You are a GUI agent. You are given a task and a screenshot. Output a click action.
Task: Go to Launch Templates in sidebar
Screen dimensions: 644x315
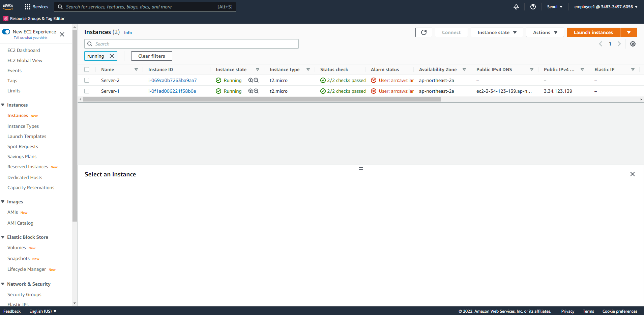click(27, 136)
